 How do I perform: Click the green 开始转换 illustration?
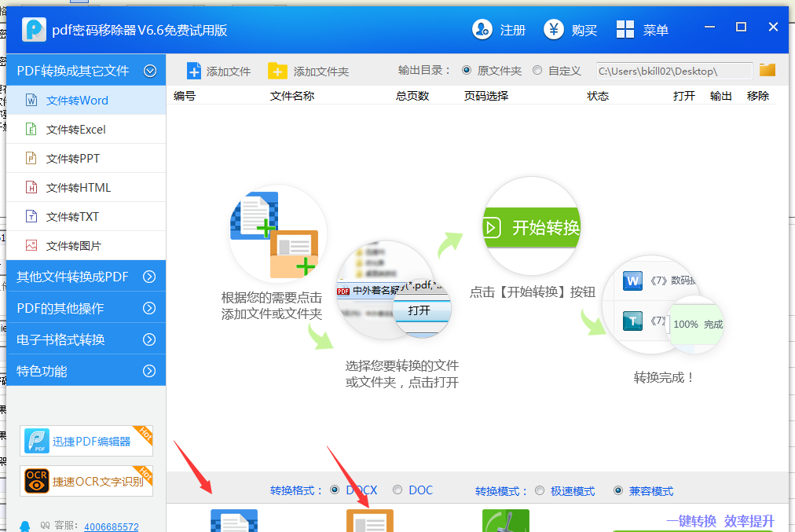pyautogui.click(x=531, y=227)
